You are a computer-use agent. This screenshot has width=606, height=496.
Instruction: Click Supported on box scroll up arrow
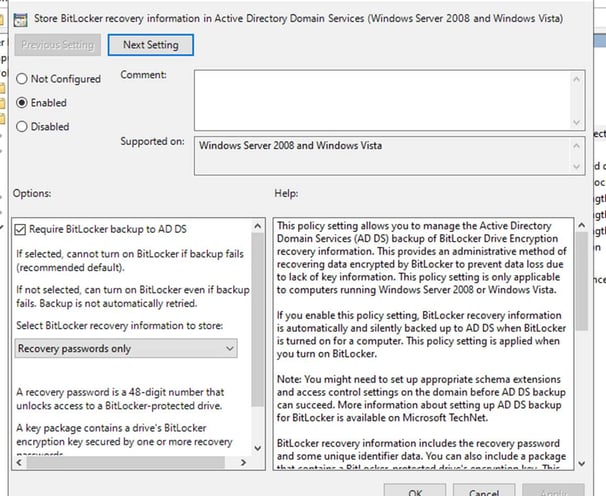[x=577, y=146]
